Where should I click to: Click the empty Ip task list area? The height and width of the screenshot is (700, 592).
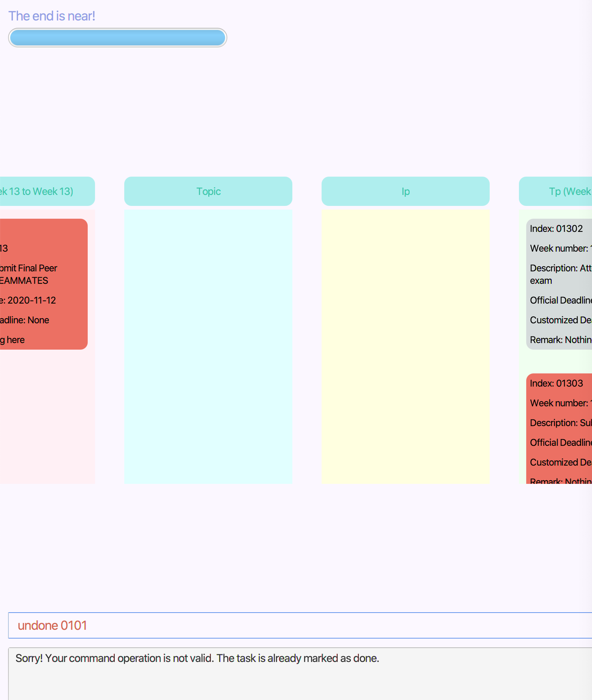click(x=406, y=347)
